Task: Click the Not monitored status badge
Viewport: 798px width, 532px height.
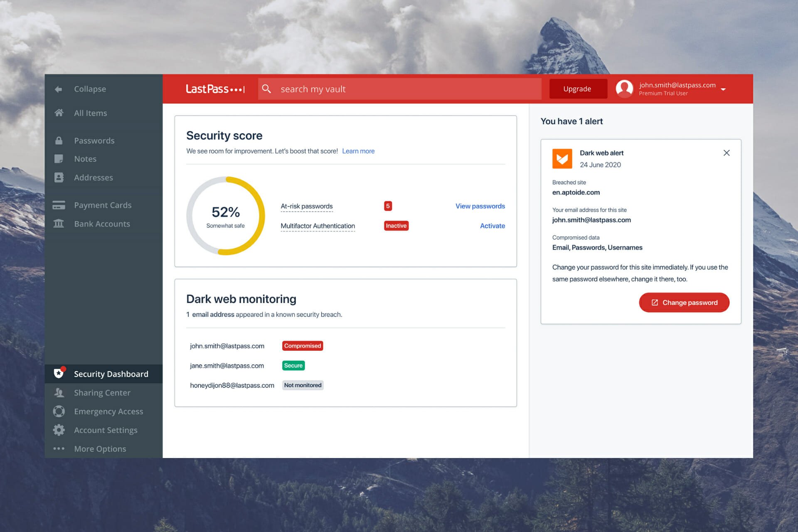Action: click(303, 385)
